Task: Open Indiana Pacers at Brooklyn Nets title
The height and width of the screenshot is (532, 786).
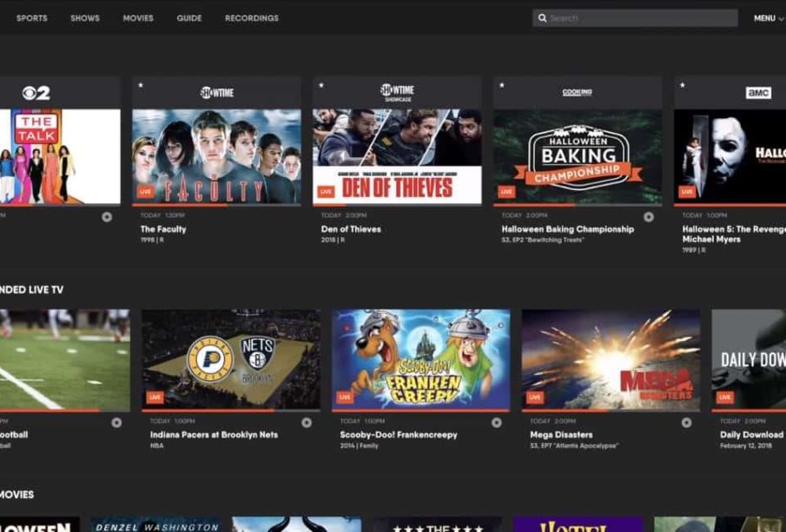Action: tap(214, 435)
